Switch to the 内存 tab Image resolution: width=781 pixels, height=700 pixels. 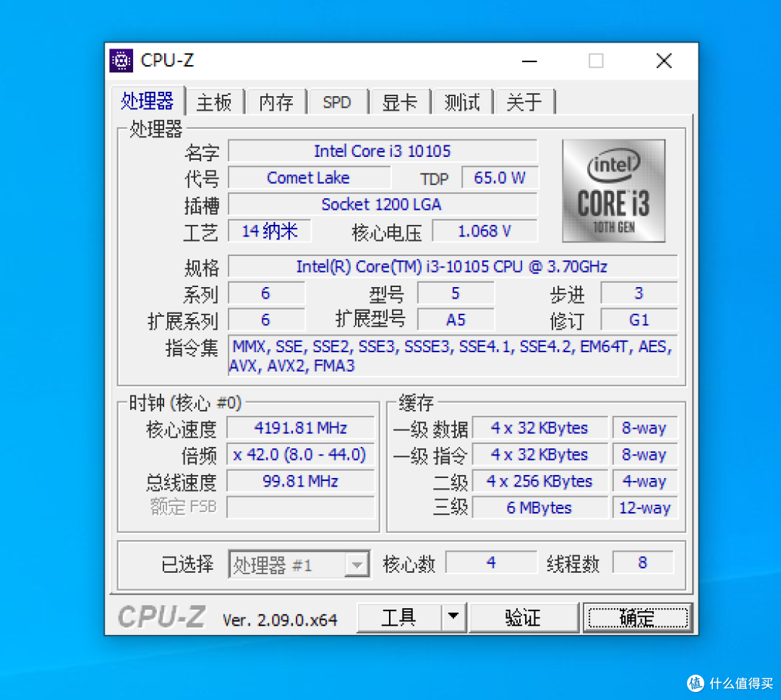click(276, 103)
